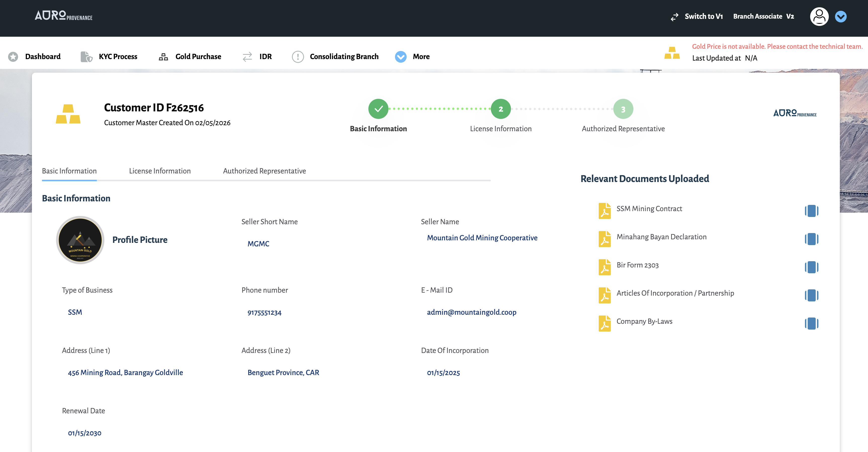Open the Branch Associate V2 selector

pyautogui.click(x=764, y=16)
